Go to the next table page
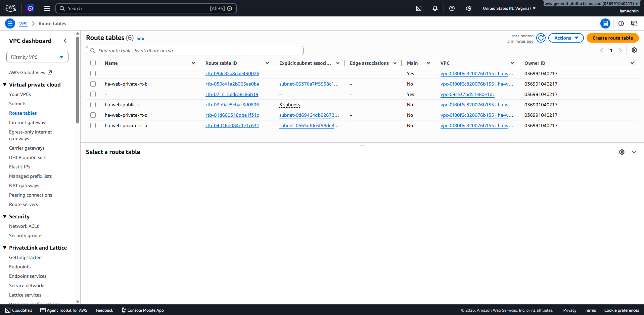Viewport: 644px width, 315px height. point(620,50)
